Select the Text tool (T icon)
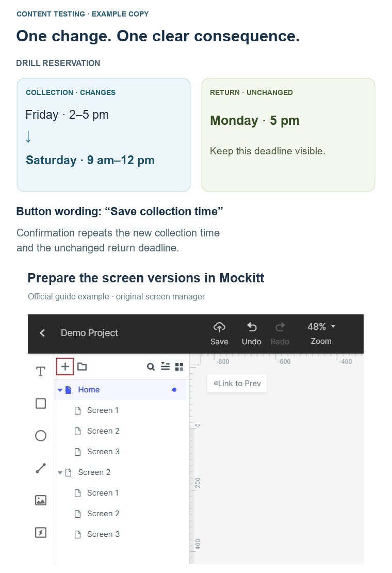 (x=41, y=372)
